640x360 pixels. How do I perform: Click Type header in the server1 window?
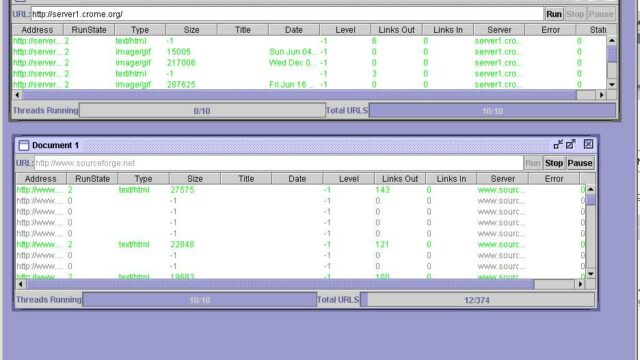140,30
